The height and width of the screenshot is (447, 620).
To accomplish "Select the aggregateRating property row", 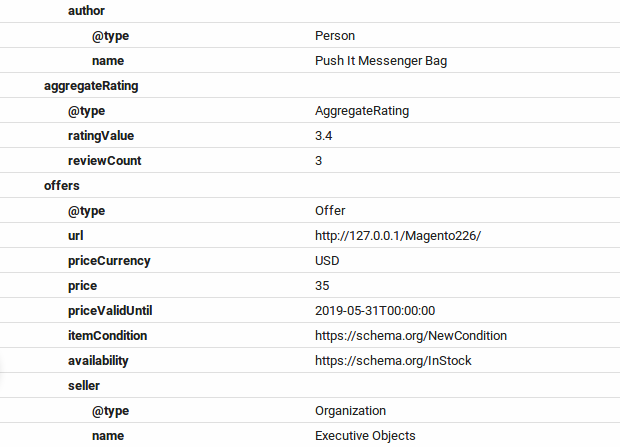I will 310,85.
